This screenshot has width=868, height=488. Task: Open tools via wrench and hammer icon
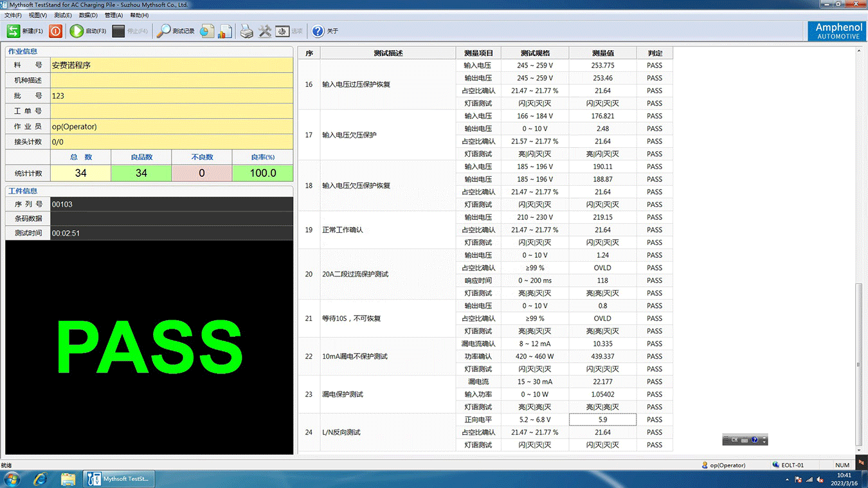265,31
